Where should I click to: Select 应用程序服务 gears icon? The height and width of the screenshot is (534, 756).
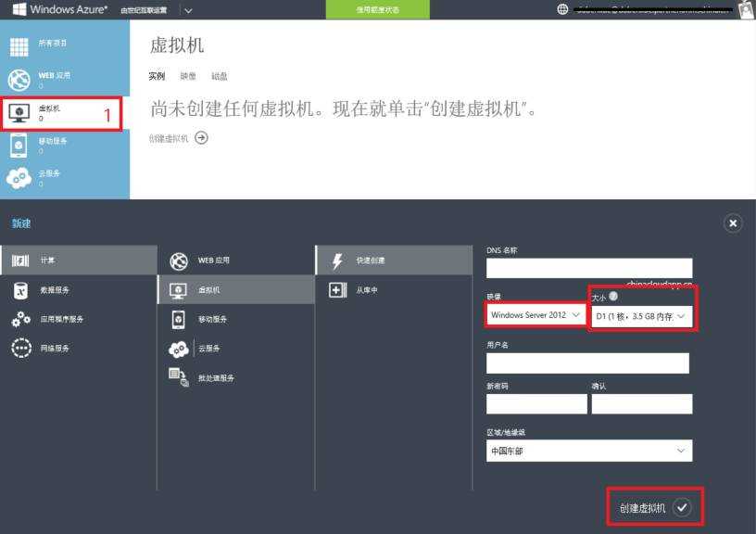[x=20, y=319]
